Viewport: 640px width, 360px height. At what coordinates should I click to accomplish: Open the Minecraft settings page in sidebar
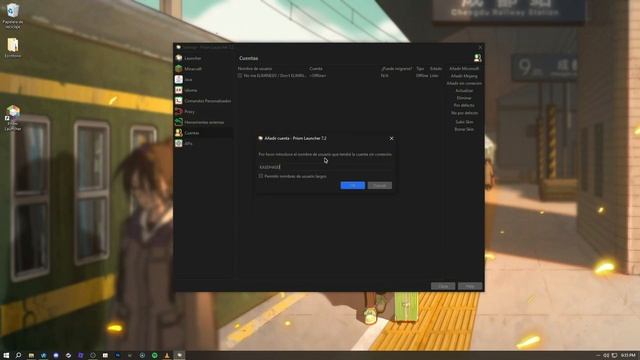point(204,69)
